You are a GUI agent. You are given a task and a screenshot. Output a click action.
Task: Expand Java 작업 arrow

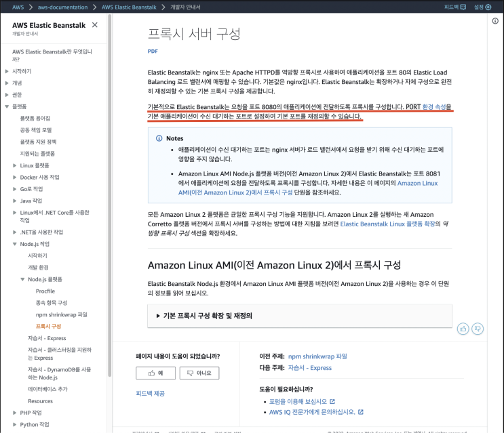[x=14, y=201]
